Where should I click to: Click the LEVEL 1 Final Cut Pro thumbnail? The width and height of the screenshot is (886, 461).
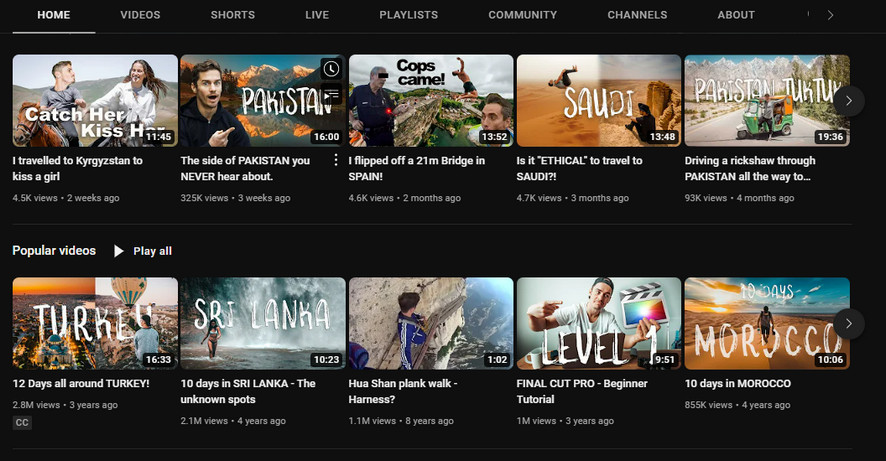tap(599, 323)
